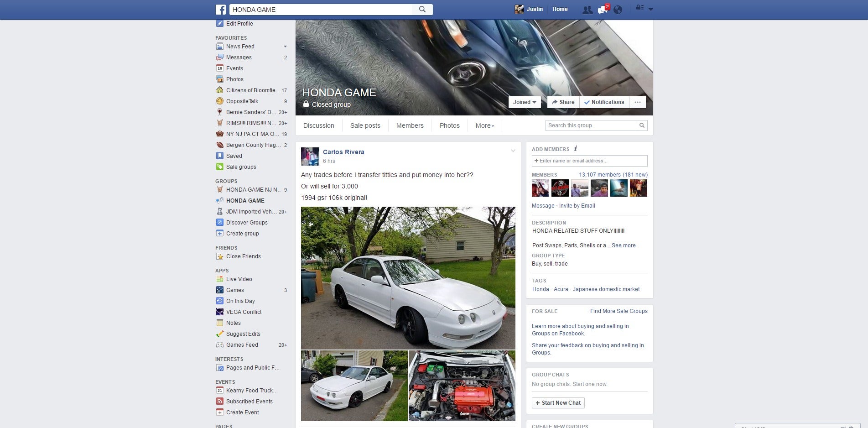Open OppositeTalk in sidebar

pos(242,101)
